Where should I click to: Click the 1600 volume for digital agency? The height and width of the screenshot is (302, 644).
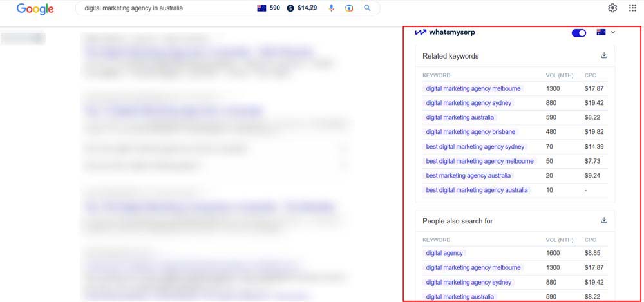(x=553, y=253)
